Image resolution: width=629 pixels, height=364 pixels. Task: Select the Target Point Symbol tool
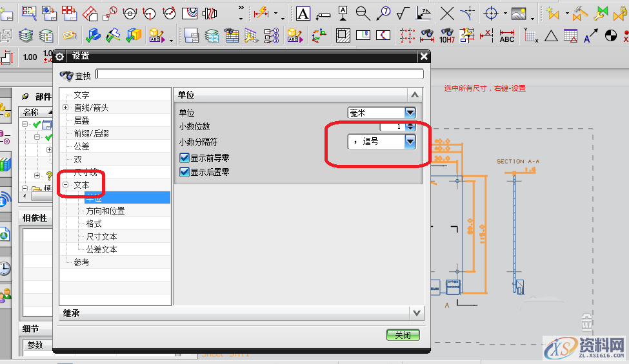[x=491, y=13]
